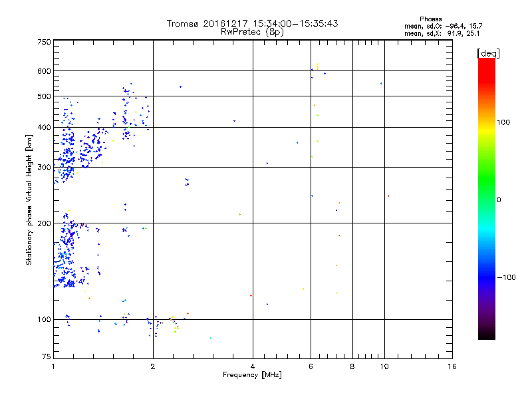Click the x-axis '10' tick label
Viewport: 532px width, 399px height.
click(384, 366)
